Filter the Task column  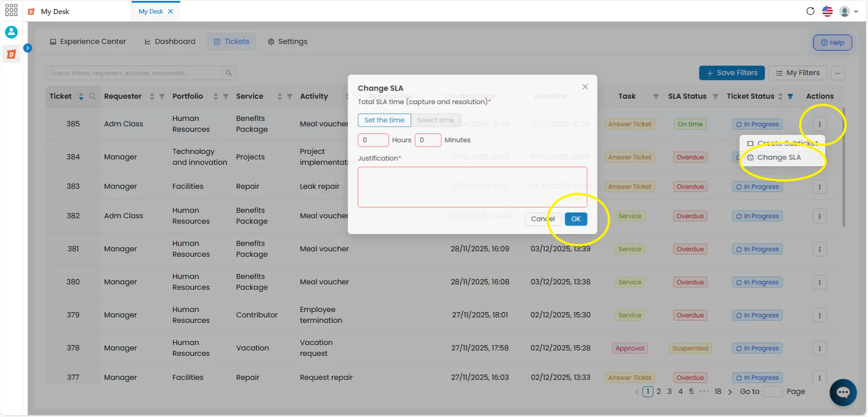point(656,96)
